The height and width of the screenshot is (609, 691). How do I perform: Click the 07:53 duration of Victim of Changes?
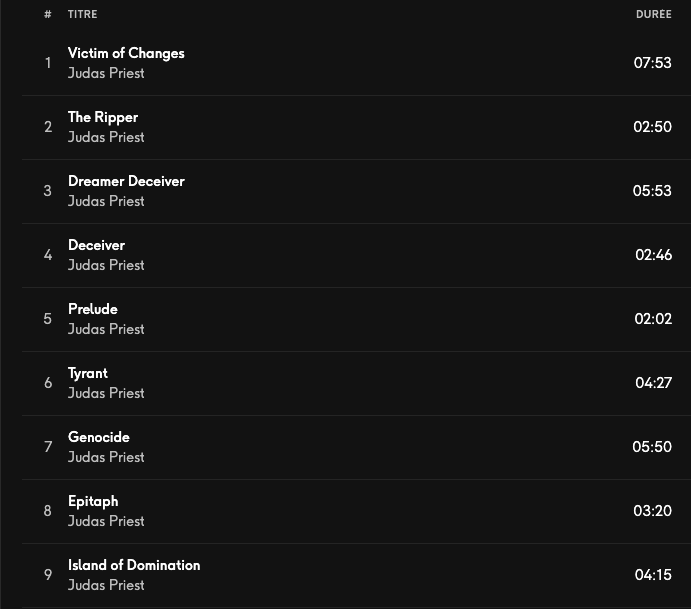point(652,63)
